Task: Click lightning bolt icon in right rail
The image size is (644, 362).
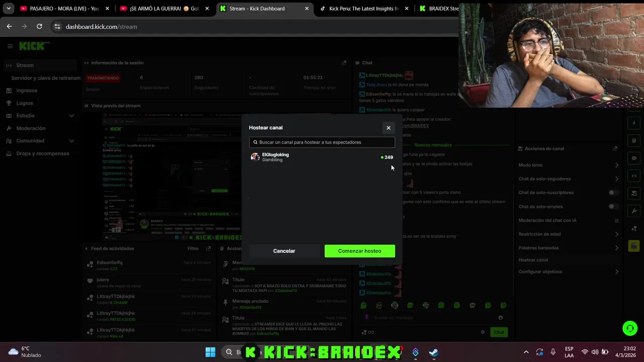Action: click(634, 123)
